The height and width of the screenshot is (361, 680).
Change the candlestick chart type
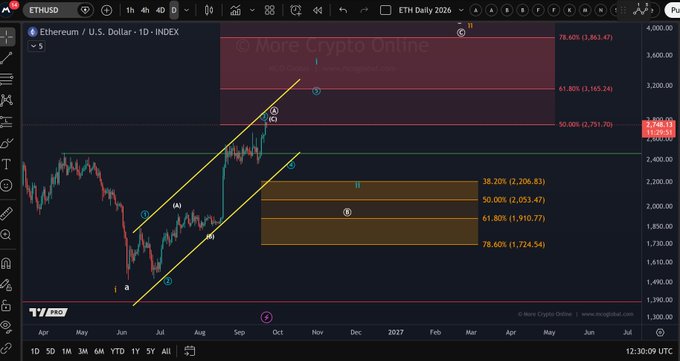pos(209,10)
